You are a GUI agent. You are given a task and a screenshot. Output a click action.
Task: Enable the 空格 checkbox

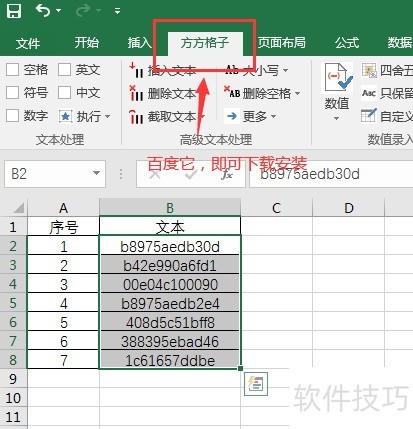[x=13, y=70]
